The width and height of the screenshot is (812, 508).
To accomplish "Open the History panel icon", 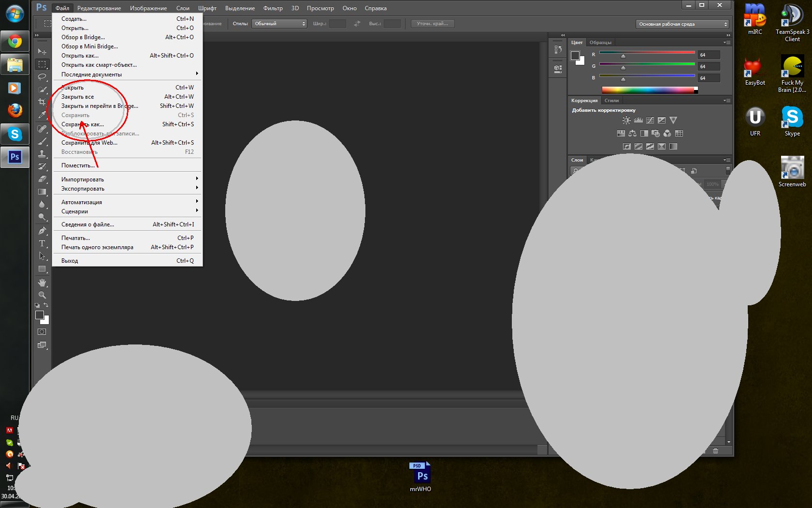I will pos(558,49).
